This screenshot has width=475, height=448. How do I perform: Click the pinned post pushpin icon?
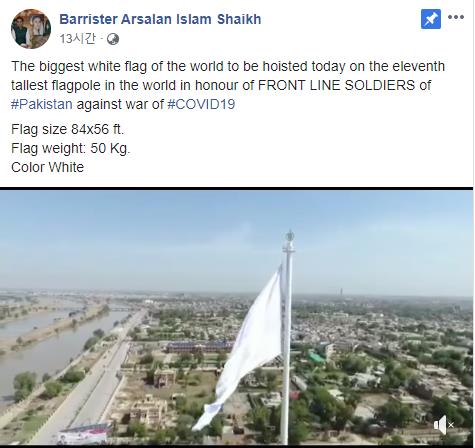(x=430, y=19)
